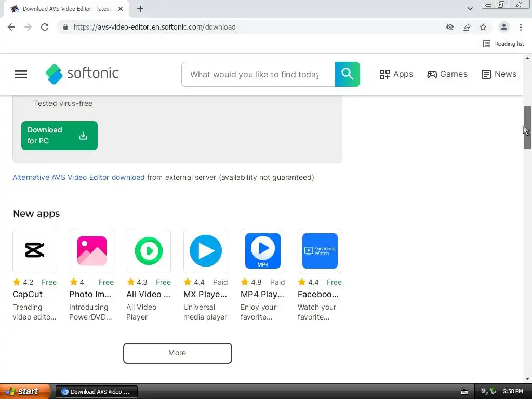This screenshot has height=399, width=532.
Task: Click the browser forward arrow
Action: tap(28, 27)
